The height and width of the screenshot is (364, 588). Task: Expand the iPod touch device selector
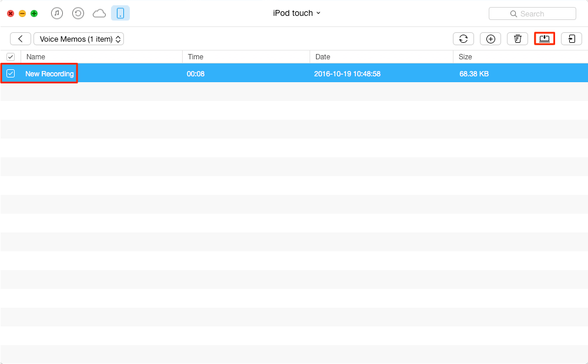pos(297,13)
